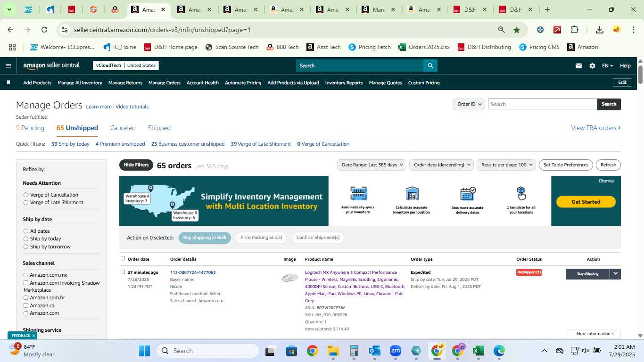Open the Chrome apps grid icon
The height and width of the screenshot is (362, 644).
[x=12, y=47]
